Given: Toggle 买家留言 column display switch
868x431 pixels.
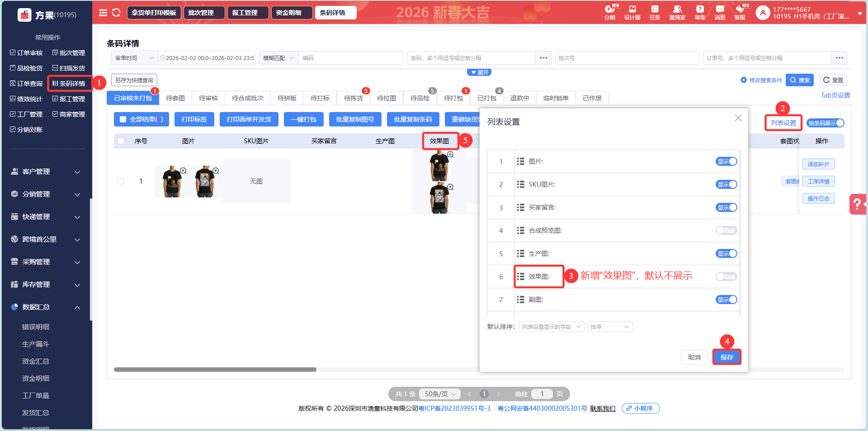Looking at the screenshot, I should click(x=726, y=207).
